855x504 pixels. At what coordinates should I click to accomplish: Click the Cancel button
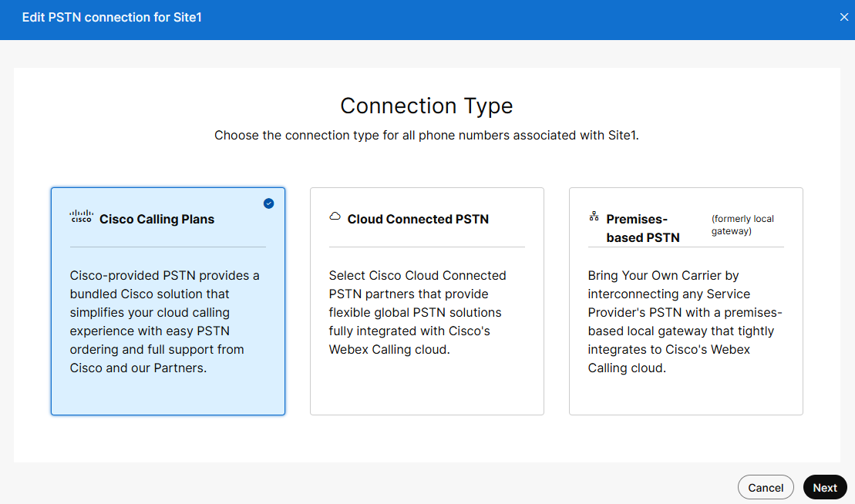click(766, 488)
